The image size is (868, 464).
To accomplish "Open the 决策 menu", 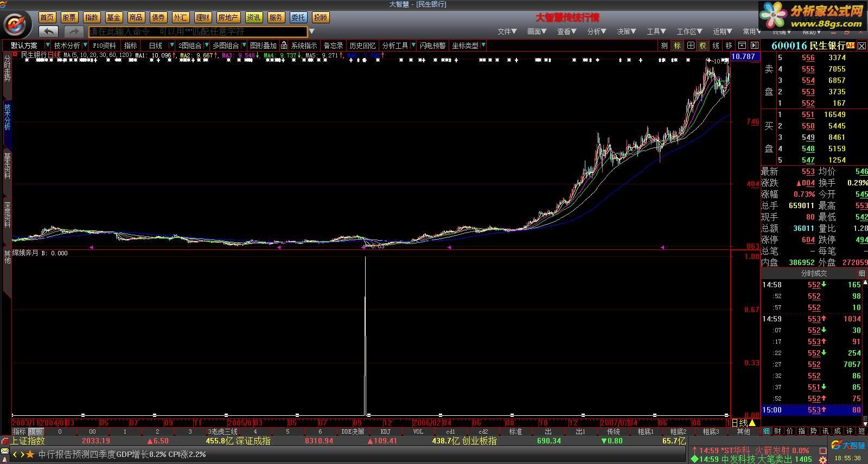I will tap(626, 31).
